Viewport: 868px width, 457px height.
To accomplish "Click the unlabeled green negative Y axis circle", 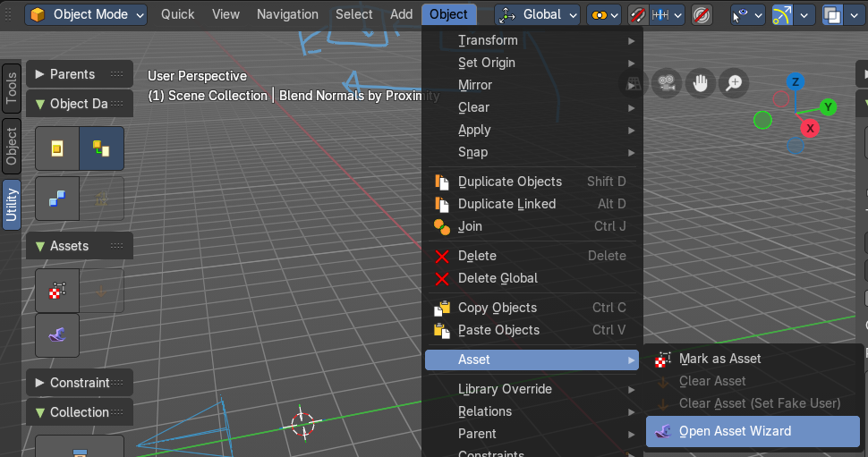I will coord(762,120).
